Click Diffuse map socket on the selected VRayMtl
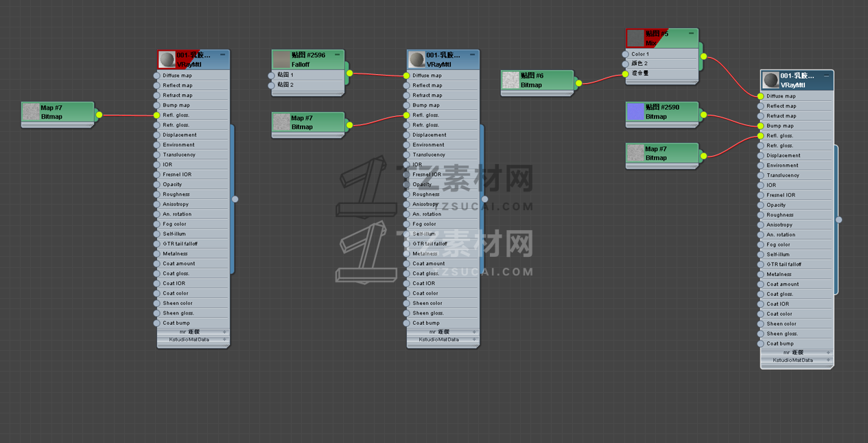The height and width of the screenshot is (443, 868). (x=760, y=96)
